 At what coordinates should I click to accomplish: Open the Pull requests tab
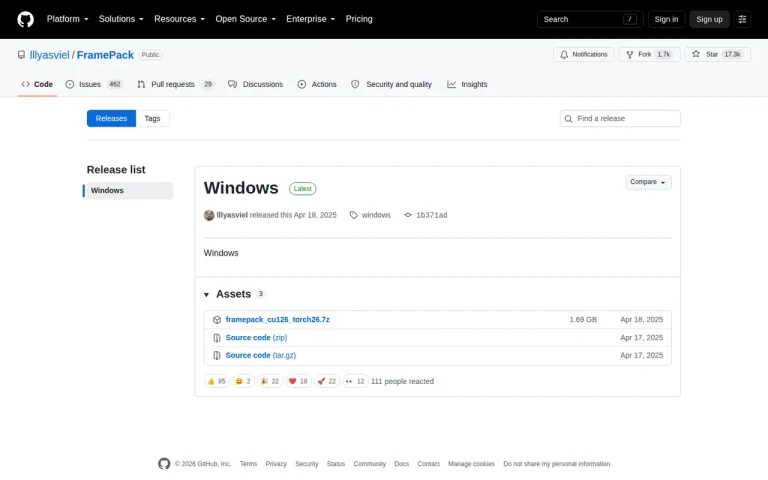click(175, 84)
